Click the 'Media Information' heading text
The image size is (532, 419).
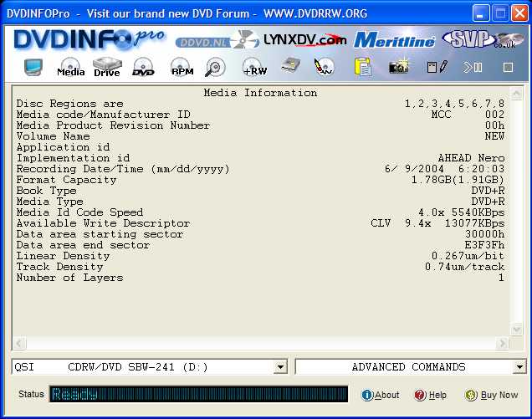pyautogui.click(x=261, y=93)
